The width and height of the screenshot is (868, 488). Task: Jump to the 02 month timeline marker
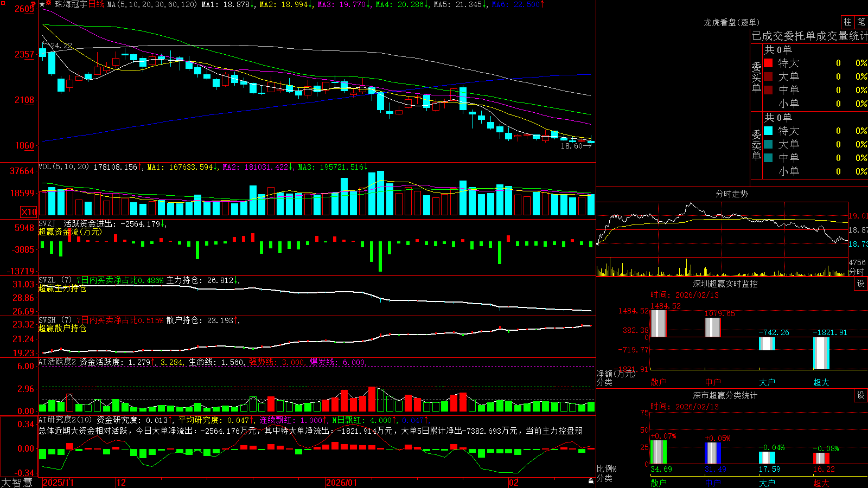click(513, 483)
